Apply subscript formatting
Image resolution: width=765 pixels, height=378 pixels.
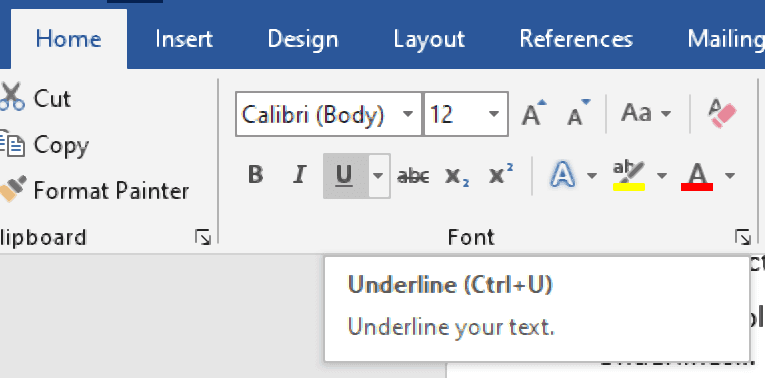[x=457, y=176]
